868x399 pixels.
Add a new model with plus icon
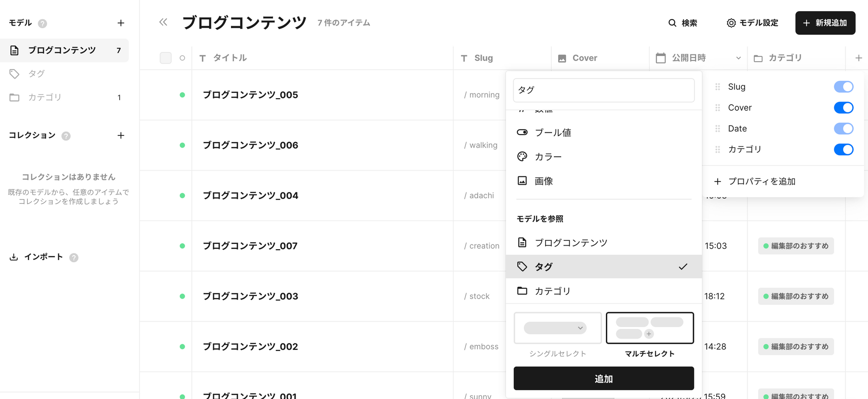click(x=121, y=23)
